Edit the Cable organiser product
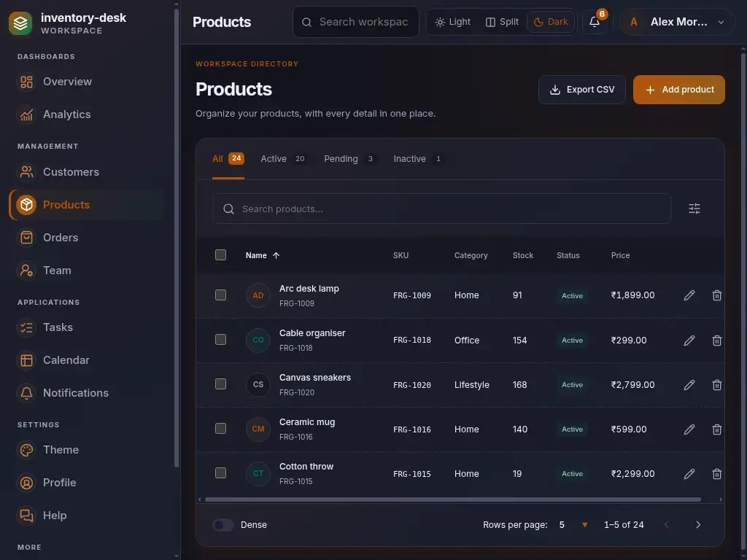The height and width of the screenshot is (560, 747). [689, 340]
